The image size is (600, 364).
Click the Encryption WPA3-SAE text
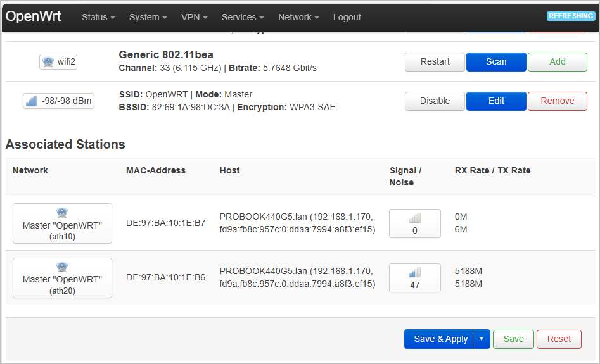pyautogui.click(x=286, y=108)
